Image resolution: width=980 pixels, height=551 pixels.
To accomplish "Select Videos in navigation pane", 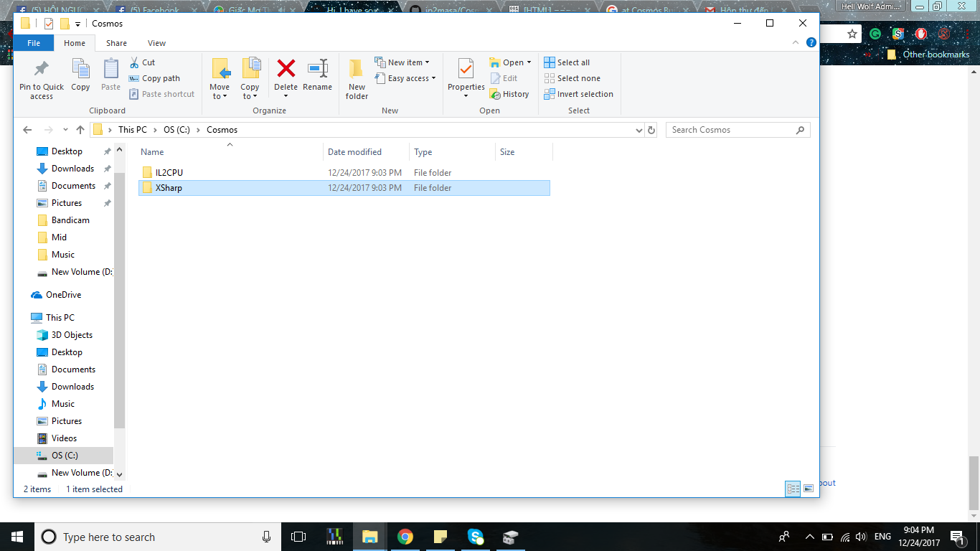I will 64,438.
